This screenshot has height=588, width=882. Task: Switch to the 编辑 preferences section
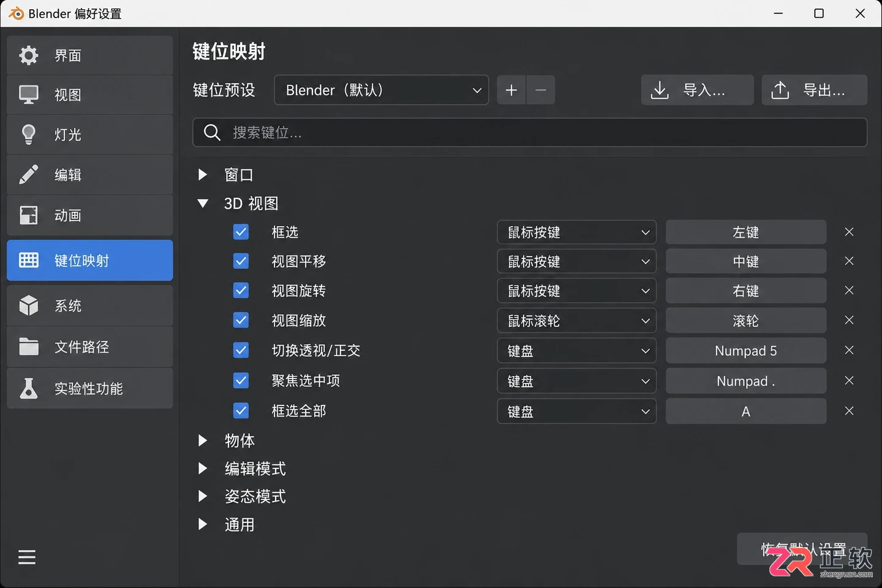(x=89, y=175)
